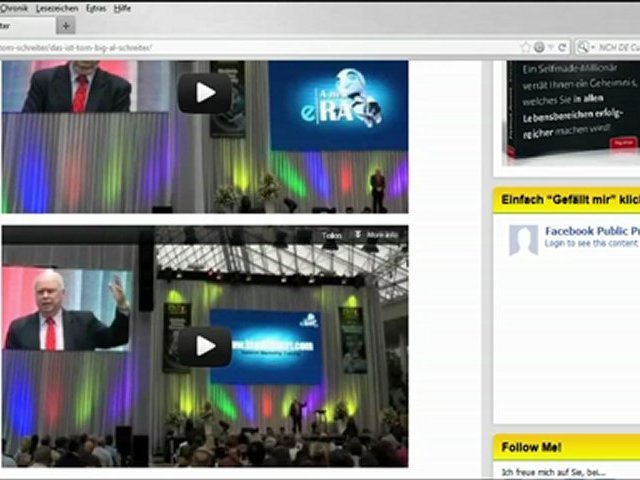The height and width of the screenshot is (480, 640).
Task: Click the URL address bar
Action: tap(250, 47)
